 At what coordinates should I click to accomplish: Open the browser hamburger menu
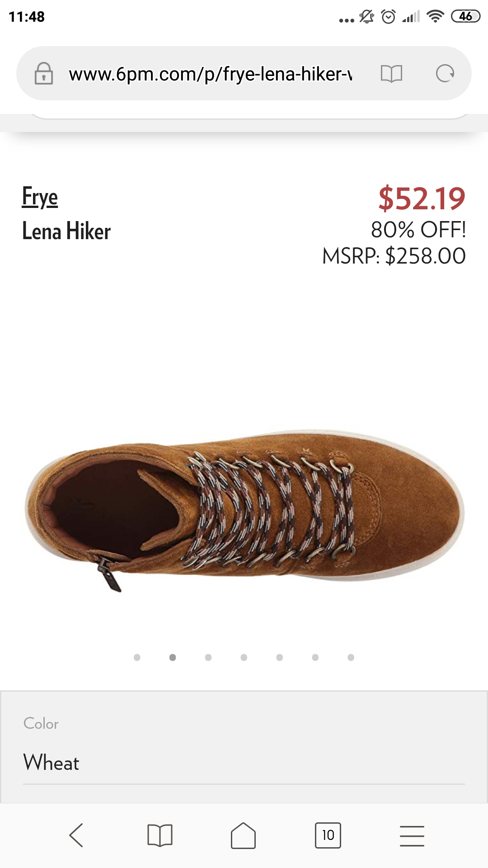(x=412, y=835)
